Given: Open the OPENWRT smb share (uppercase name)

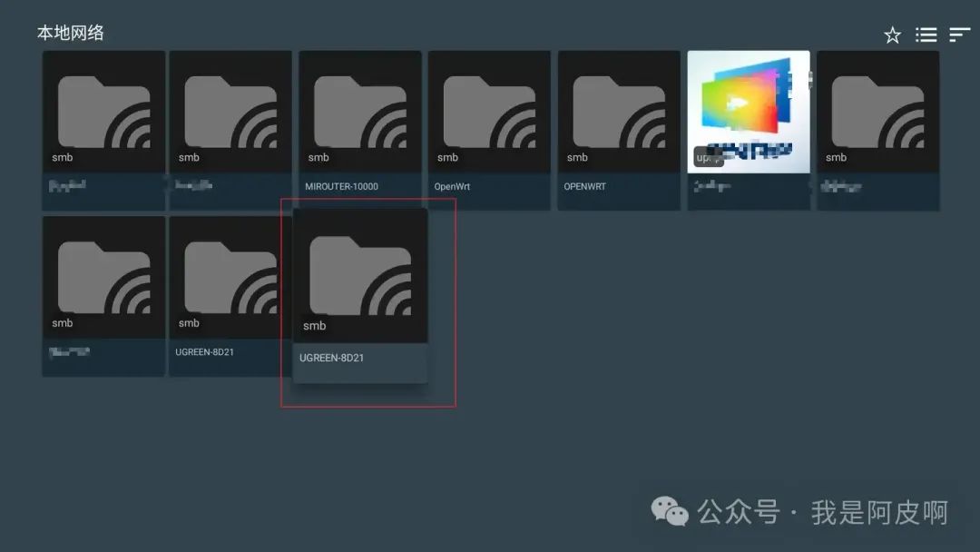Looking at the screenshot, I should coord(619,130).
